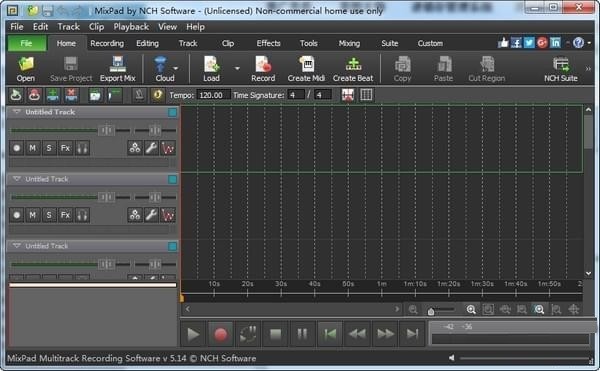The image size is (600, 371).
Task: Click the fast-forward transport button
Action: (x=385, y=334)
